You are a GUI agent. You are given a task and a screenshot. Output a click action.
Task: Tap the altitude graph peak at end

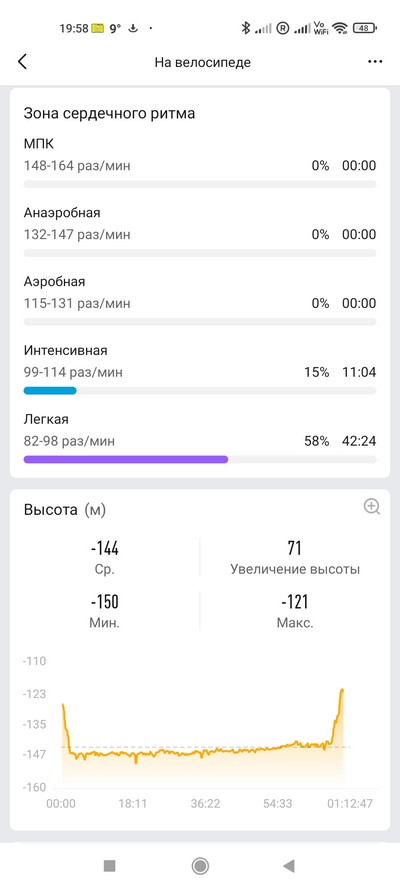[342, 691]
